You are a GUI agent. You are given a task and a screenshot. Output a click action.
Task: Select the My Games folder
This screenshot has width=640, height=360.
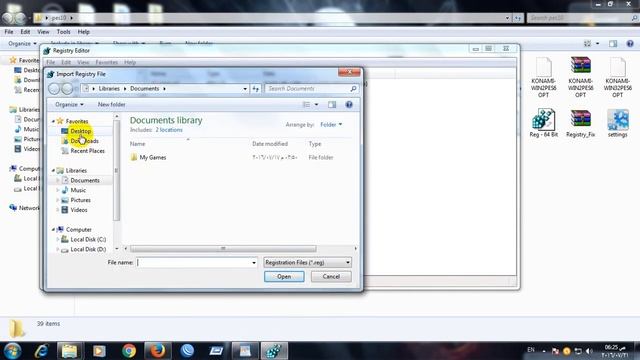[153, 157]
